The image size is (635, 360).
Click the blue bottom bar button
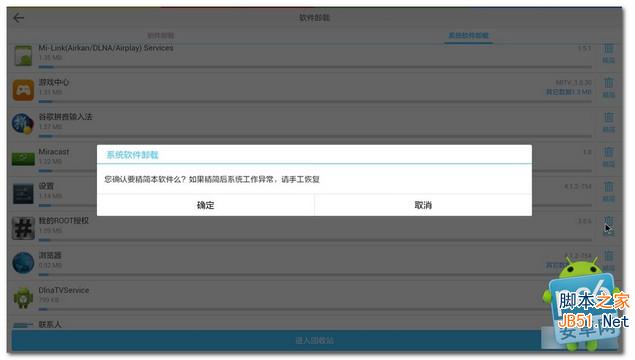(314, 341)
